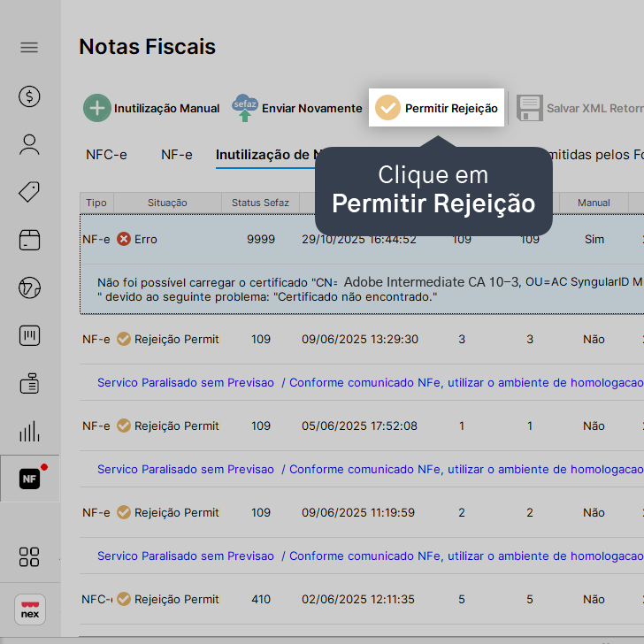Click Salvar XML Retorno label
The width and height of the screenshot is (644, 644).
(595, 109)
